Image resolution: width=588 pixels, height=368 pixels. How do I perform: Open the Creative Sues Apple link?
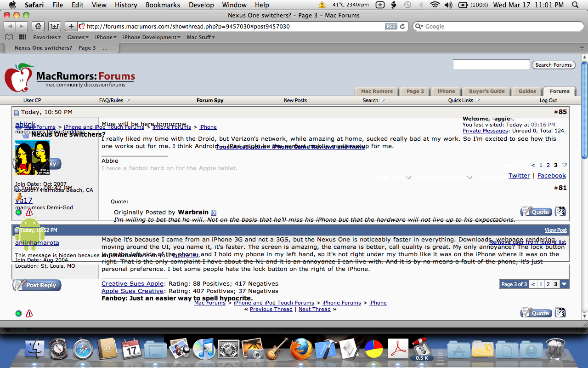132,284
